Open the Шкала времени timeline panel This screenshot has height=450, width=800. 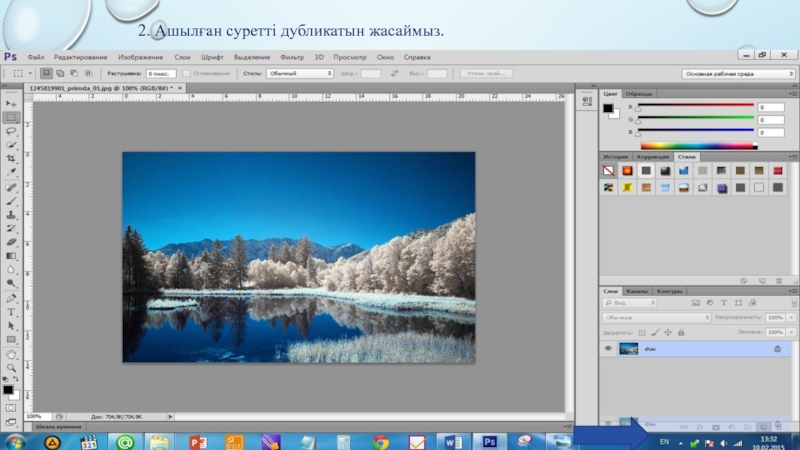tap(56, 426)
